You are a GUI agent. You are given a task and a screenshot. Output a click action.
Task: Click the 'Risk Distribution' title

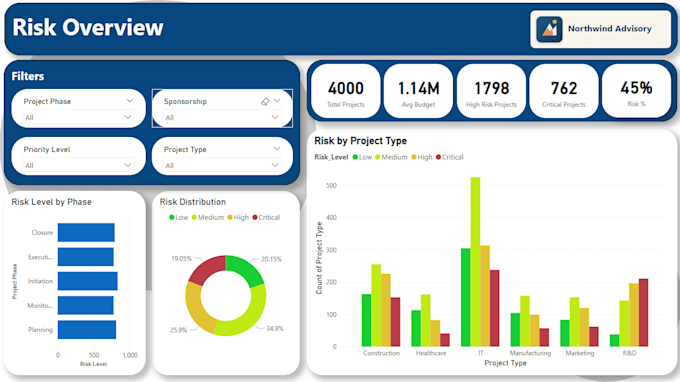coord(193,202)
